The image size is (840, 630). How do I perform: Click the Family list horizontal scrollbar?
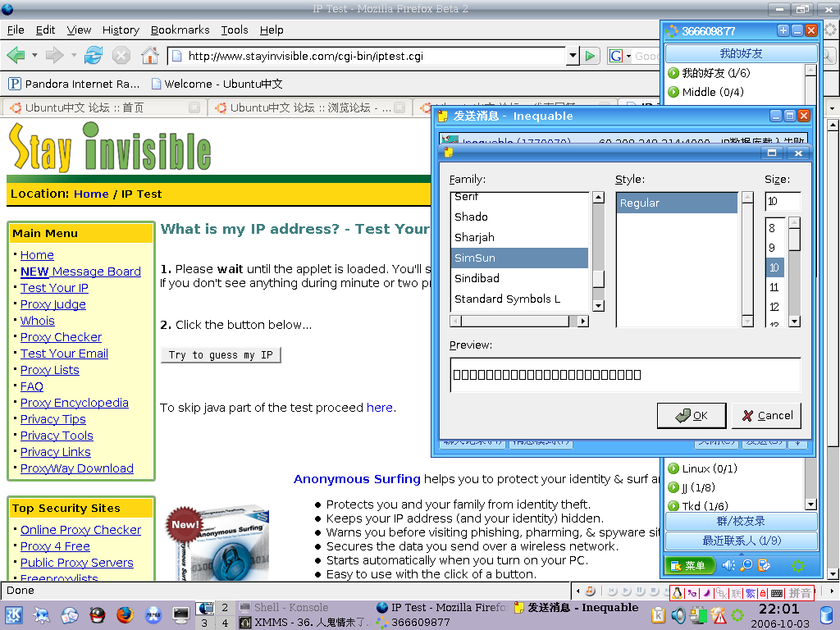[519, 322]
